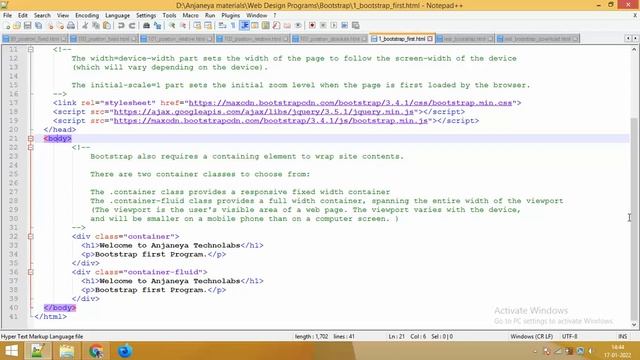Open the Search menu
The image size is (640, 360).
42,16
